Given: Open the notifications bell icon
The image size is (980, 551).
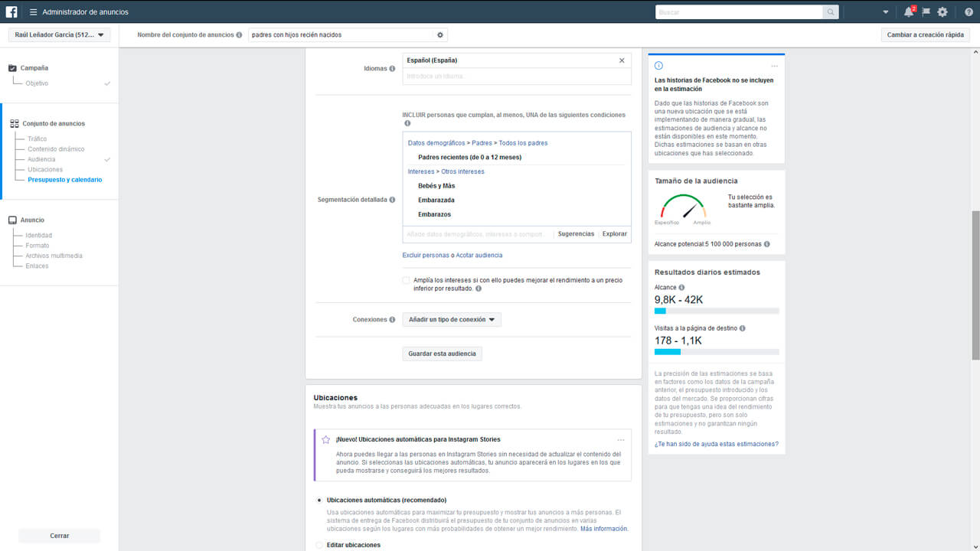Looking at the screenshot, I should point(908,12).
